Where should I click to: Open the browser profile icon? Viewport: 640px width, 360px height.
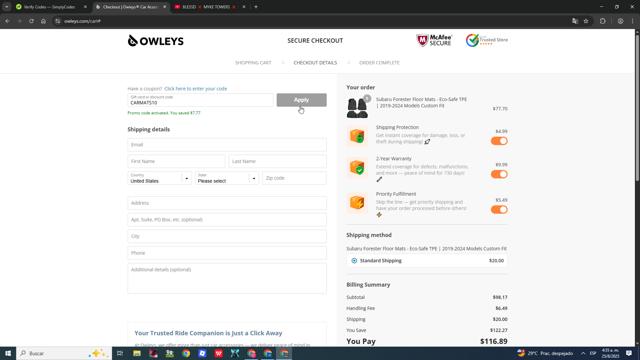620,21
